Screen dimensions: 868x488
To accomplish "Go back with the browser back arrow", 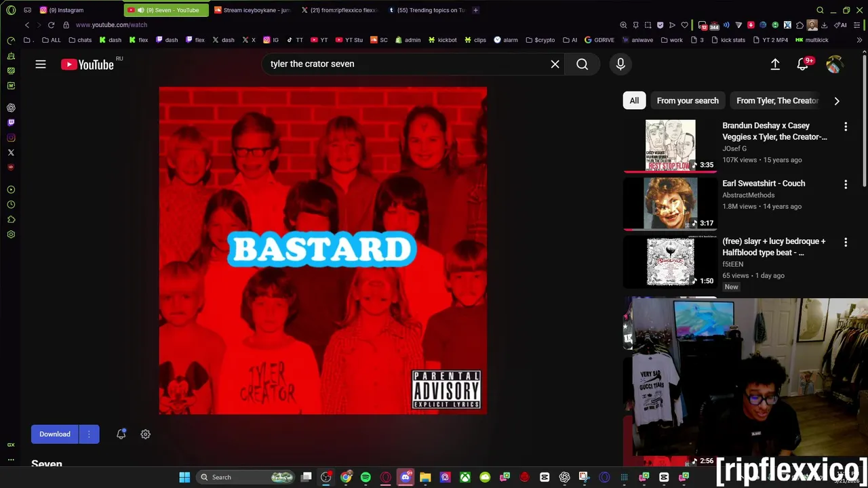I will point(27,25).
